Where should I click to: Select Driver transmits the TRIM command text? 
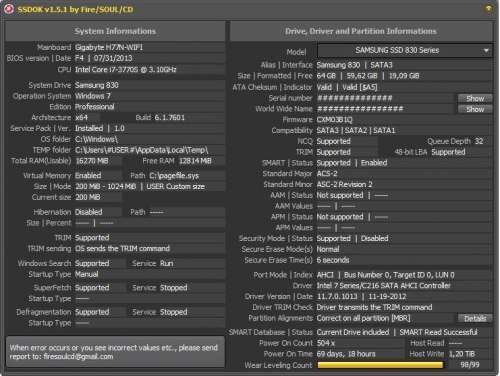(374, 307)
